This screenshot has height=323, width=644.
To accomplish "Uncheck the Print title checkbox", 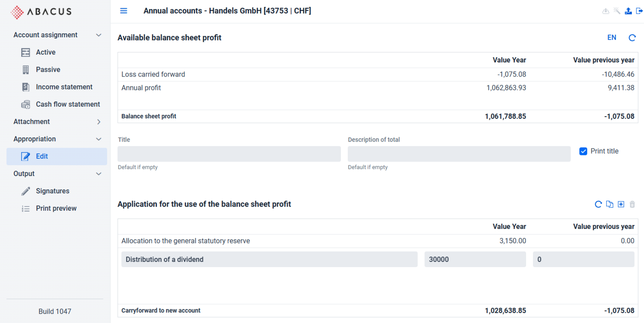I will pyautogui.click(x=583, y=151).
